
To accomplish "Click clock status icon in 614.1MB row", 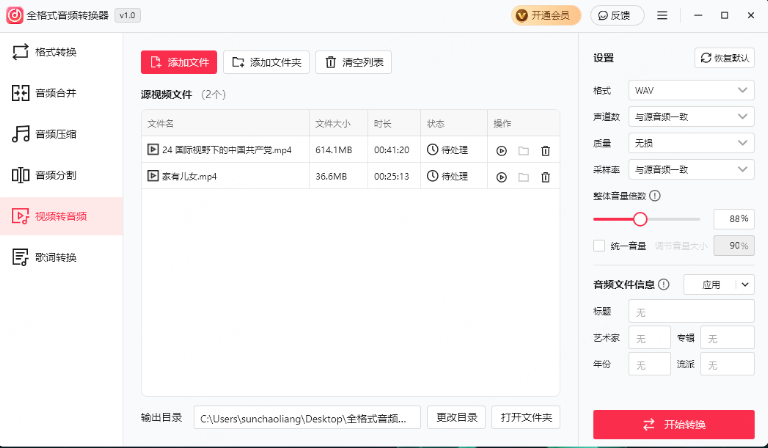I will point(432,149).
